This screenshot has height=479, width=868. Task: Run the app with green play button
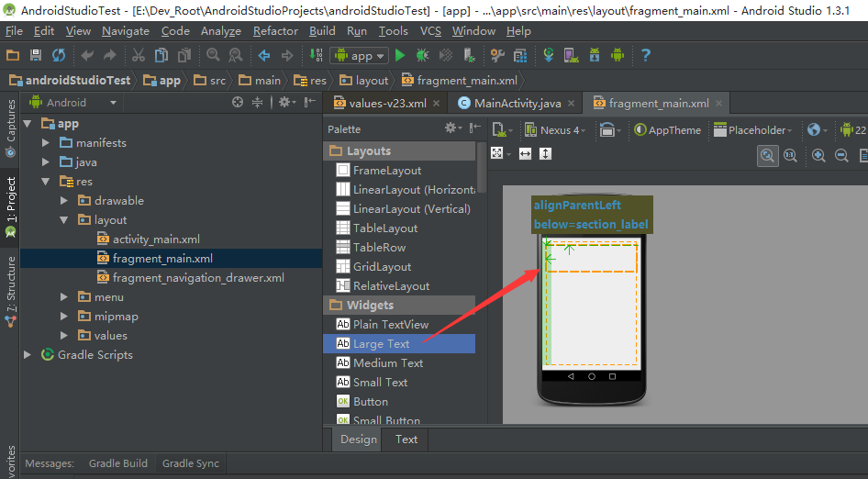coord(400,56)
